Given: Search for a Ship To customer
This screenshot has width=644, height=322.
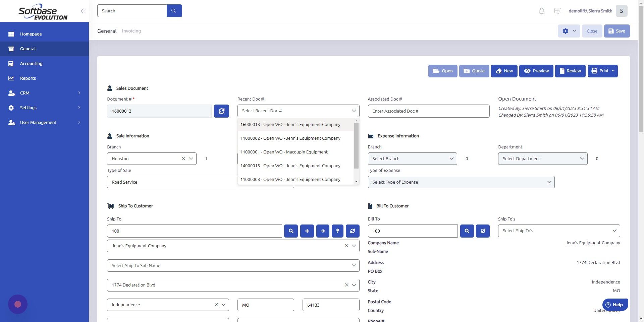Looking at the screenshot, I should pyautogui.click(x=291, y=231).
